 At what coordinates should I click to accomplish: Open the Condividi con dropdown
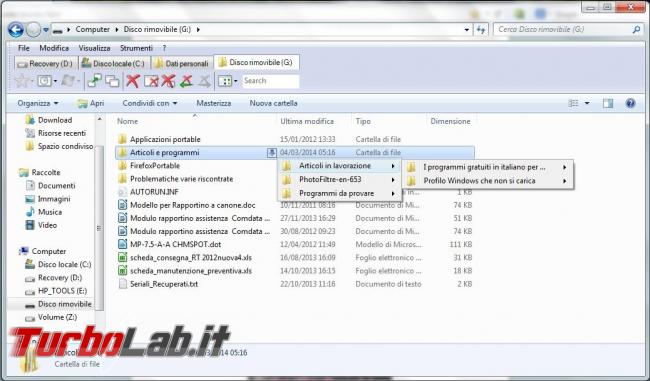(x=150, y=103)
